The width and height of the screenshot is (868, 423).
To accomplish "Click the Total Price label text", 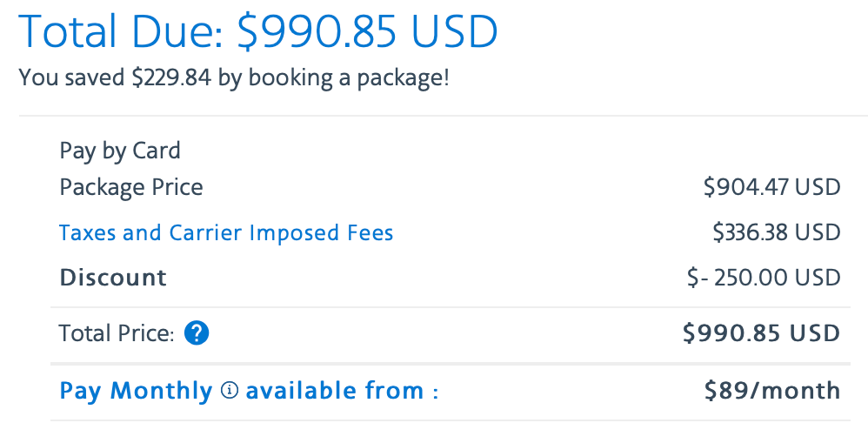I will click(117, 333).
